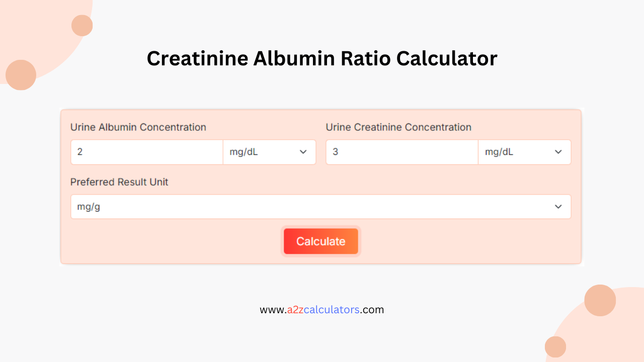
Task: Click the Urine Albumin Concentration label
Action: tap(138, 127)
